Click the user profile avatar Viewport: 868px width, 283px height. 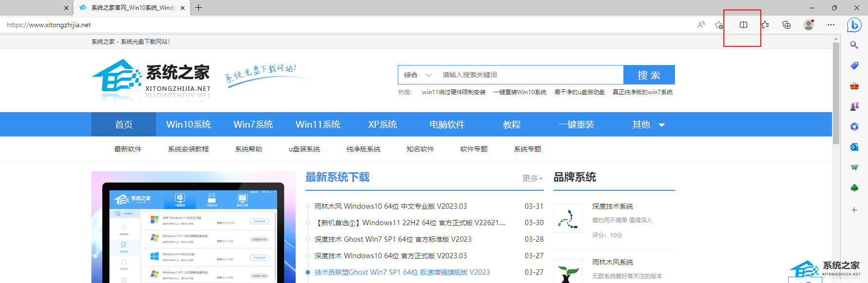click(809, 25)
